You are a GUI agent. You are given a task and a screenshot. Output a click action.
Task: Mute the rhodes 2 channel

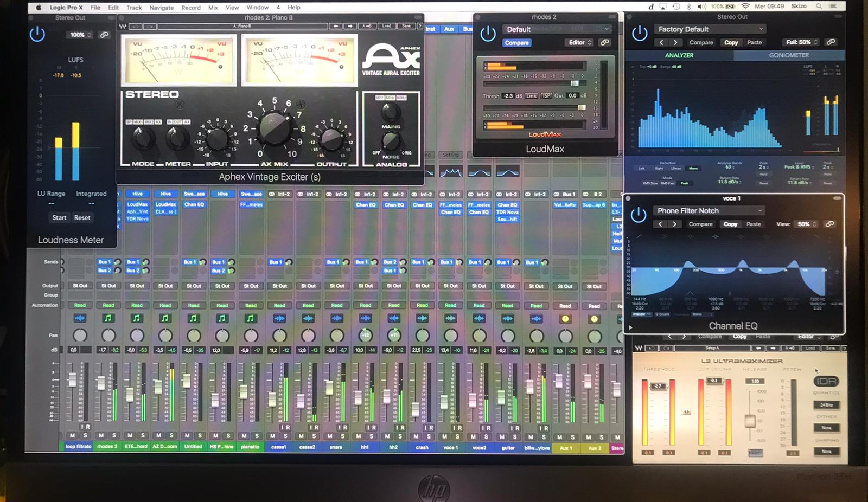[101, 435]
